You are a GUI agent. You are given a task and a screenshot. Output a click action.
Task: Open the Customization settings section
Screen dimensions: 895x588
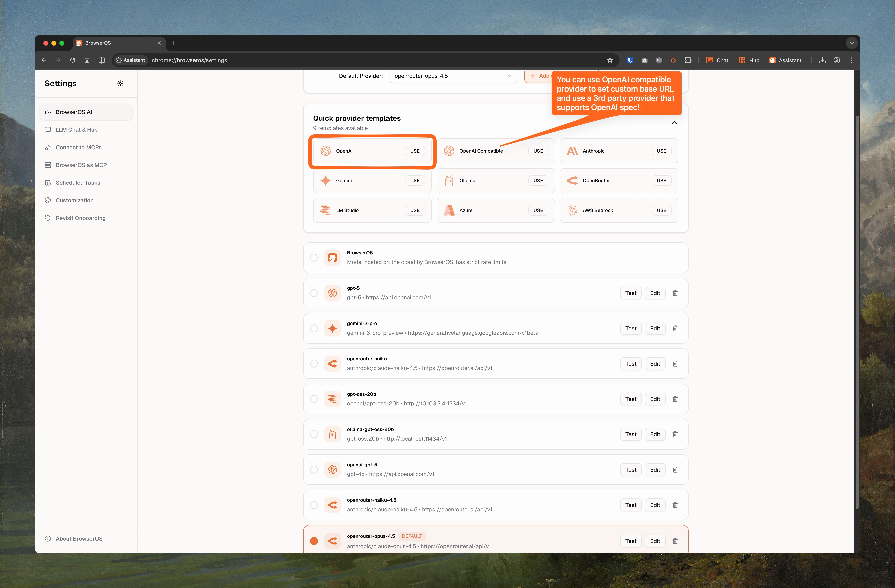(74, 200)
